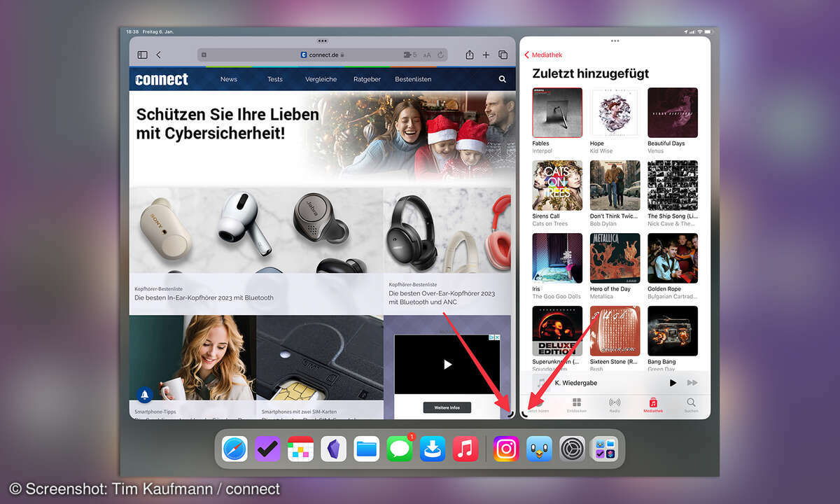This screenshot has height=504, width=840.
Task: Open the purple checkmark task app
Action: pos(267,448)
